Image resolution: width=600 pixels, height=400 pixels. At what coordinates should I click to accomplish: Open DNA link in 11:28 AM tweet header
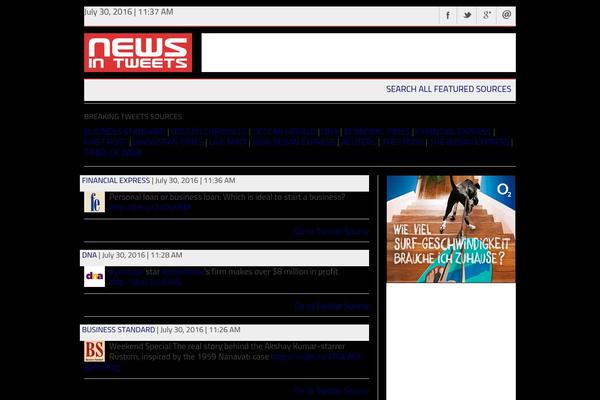pyautogui.click(x=89, y=255)
